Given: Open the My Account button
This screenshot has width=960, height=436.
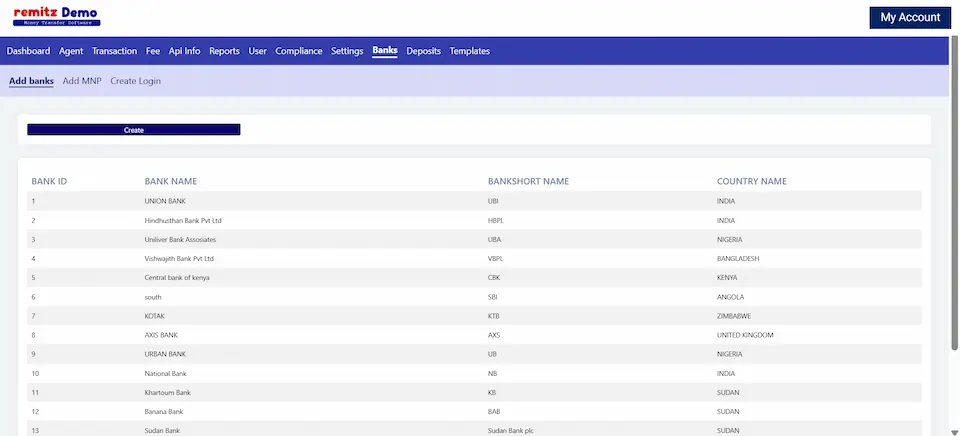Looking at the screenshot, I should 909,17.
